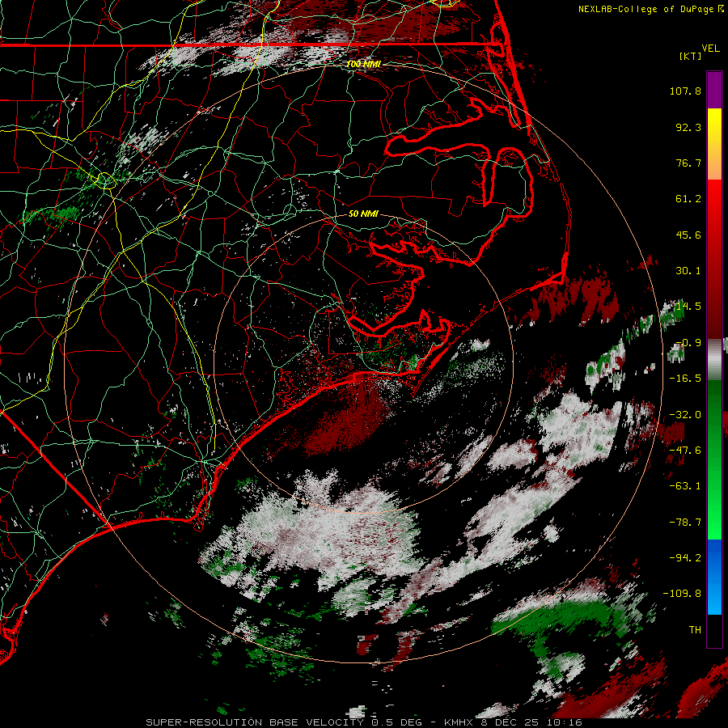The height and width of the screenshot is (728, 728).
Task: Pick the purple segment of the color bar
Action: (x=714, y=90)
